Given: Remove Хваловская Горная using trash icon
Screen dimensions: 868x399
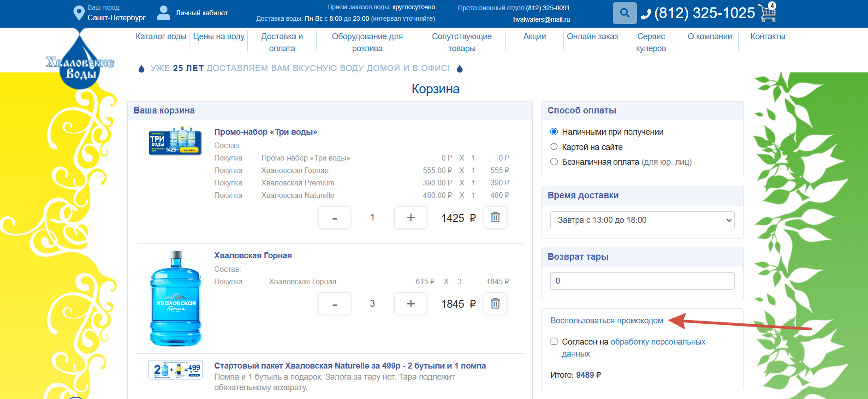Looking at the screenshot, I should tap(495, 304).
